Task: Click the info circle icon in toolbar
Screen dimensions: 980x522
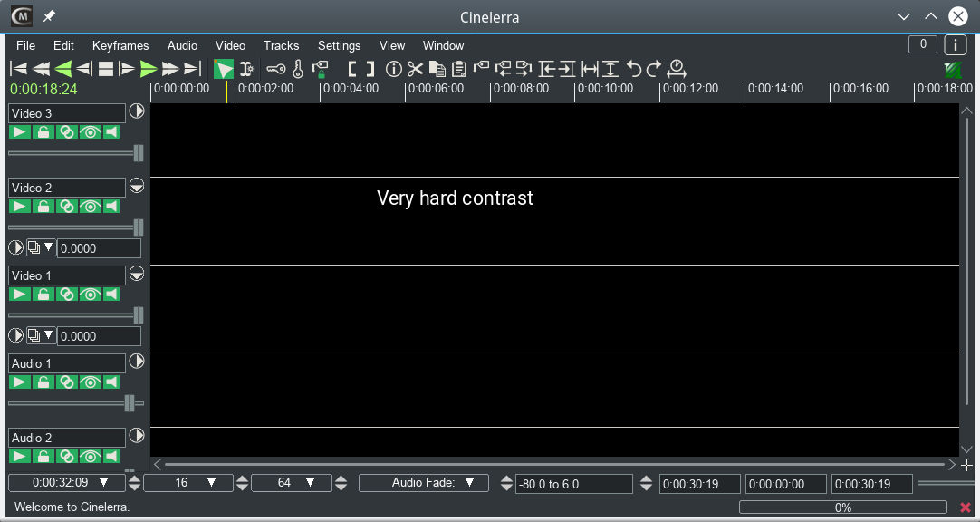Action: 394,69
